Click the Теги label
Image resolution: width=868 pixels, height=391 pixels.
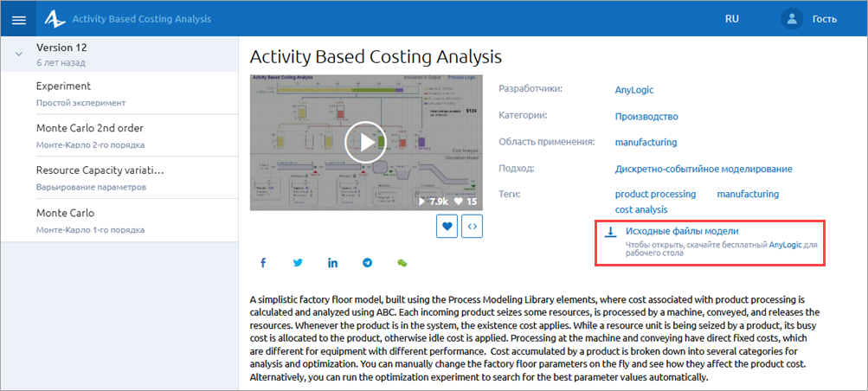coord(511,194)
